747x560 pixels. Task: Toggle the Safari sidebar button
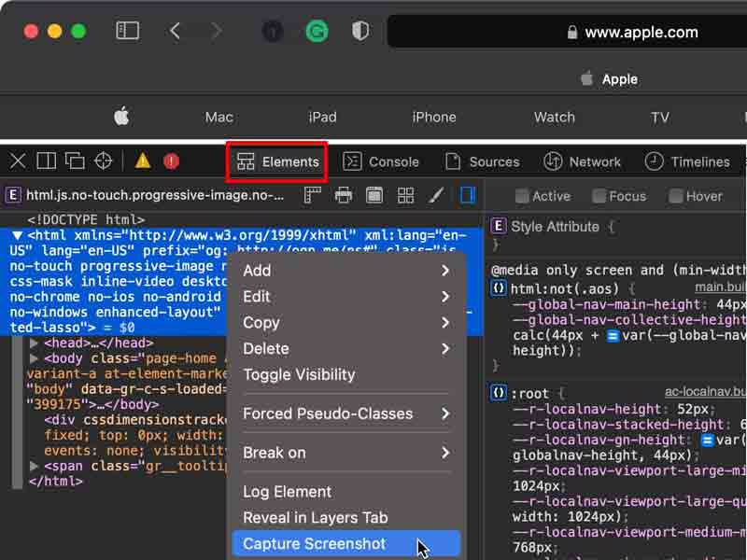127,31
